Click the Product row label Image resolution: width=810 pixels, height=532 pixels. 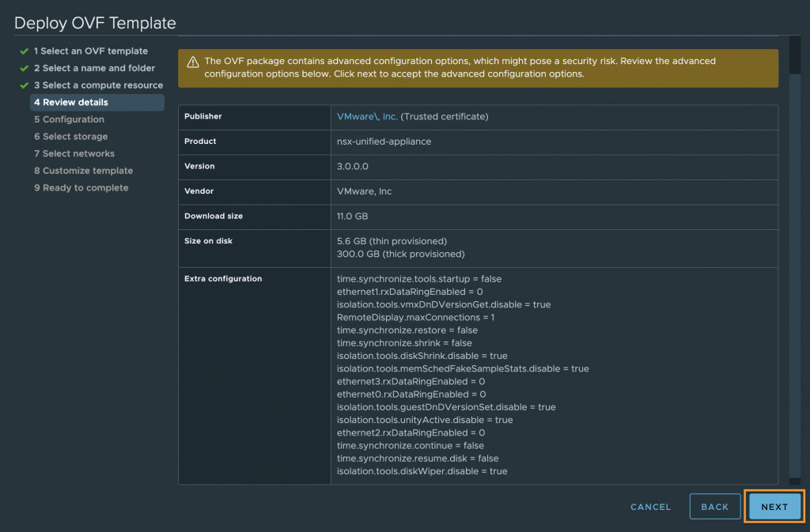[200, 141]
